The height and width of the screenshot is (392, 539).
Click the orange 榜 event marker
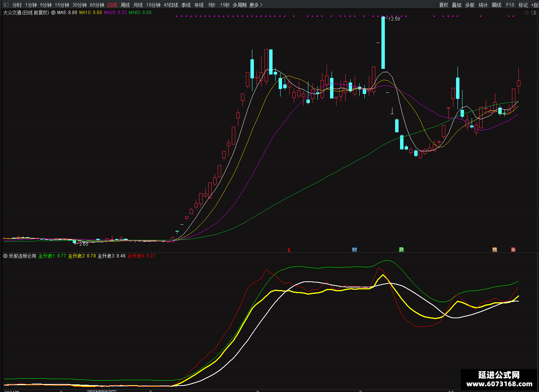tap(494, 250)
